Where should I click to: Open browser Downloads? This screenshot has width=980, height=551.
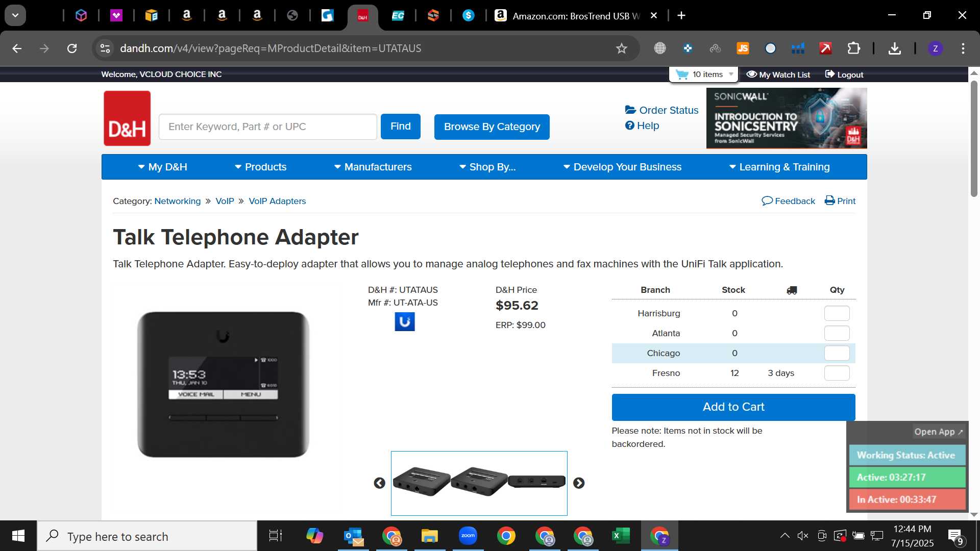pyautogui.click(x=894, y=48)
